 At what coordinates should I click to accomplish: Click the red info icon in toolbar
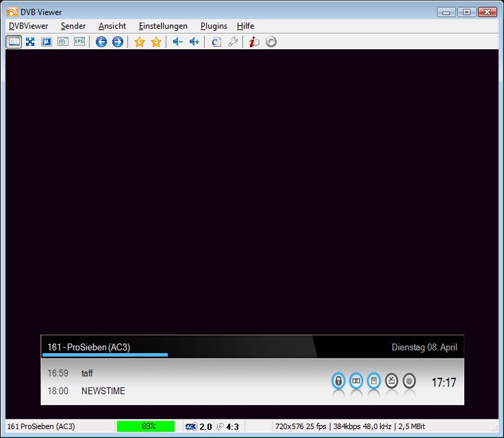tap(254, 42)
